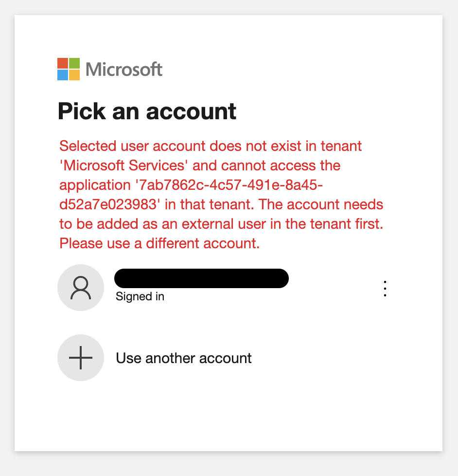Image resolution: width=458 pixels, height=476 pixels.
Task: Click 'Please use a different account' text
Action: pyautogui.click(x=159, y=243)
